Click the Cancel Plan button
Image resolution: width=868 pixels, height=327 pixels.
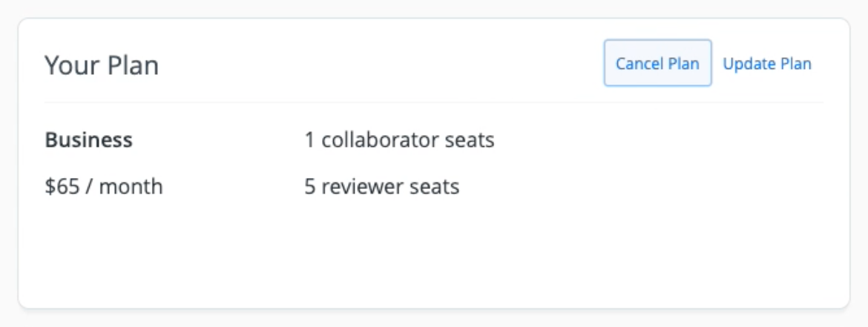[657, 64]
